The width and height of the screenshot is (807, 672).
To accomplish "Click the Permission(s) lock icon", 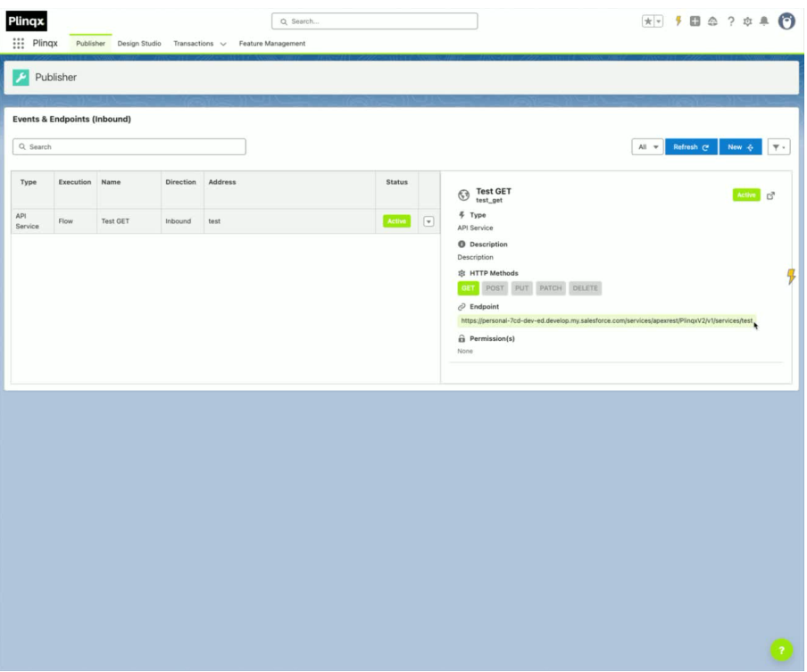I will click(x=462, y=338).
